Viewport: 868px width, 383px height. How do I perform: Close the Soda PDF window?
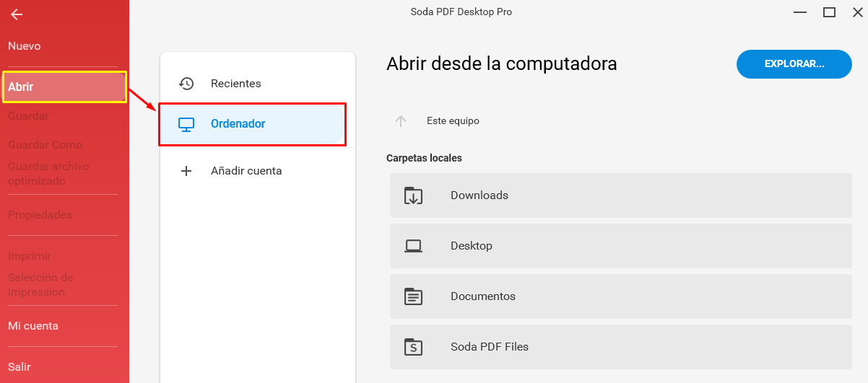point(858,12)
